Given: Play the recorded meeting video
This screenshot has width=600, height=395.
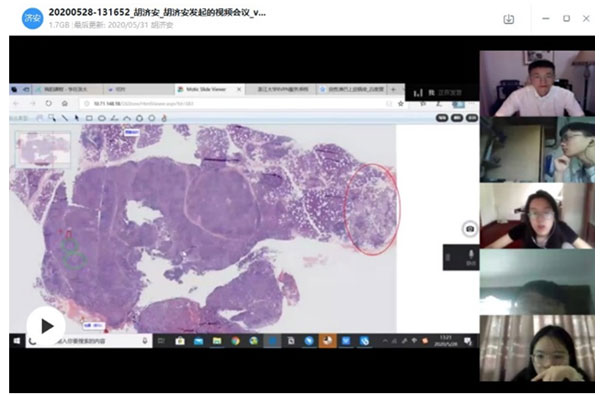Looking at the screenshot, I should pyautogui.click(x=46, y=326).
